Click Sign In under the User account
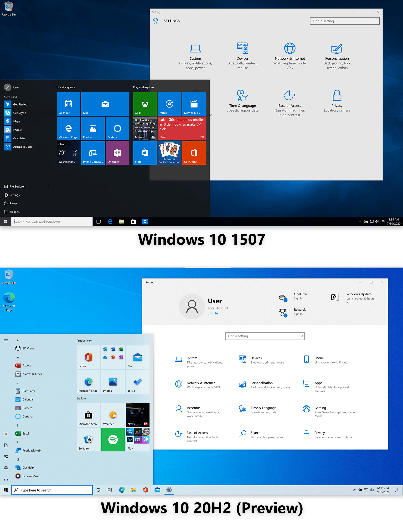 [213, 313]
